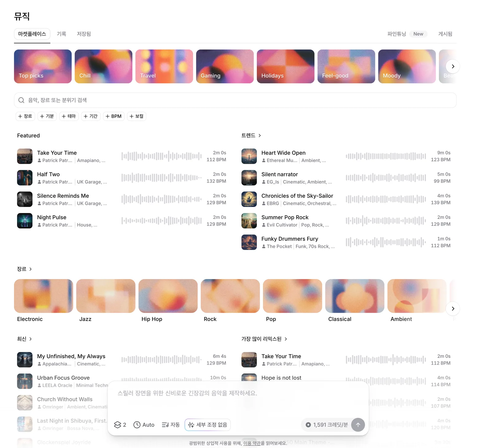491x448 pixels.
Task: Click the 1,591 크레딧/분 credits indicator
Action: coord(327,425)
